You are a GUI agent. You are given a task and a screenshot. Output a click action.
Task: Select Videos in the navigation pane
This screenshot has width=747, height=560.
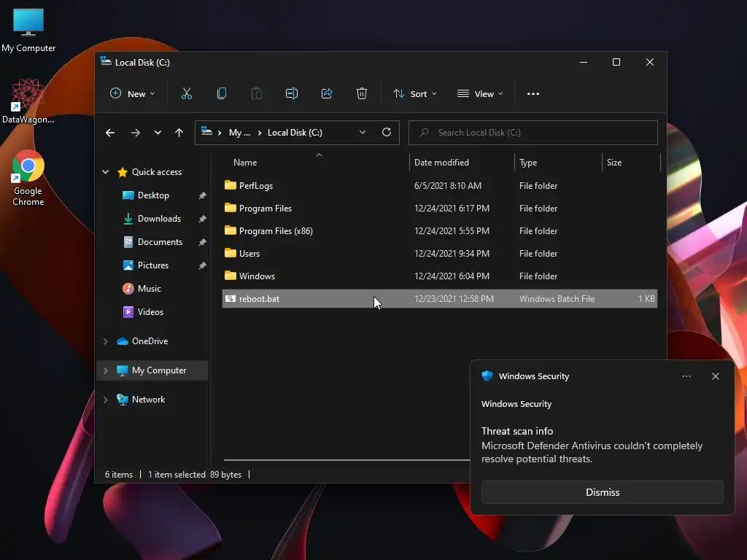(150, 312)
